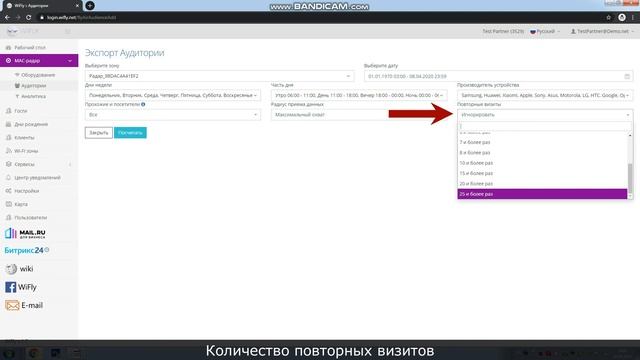Screen dimensions: 640x360
Task: Click the browser forward arrow
Action: click(18, 18)
